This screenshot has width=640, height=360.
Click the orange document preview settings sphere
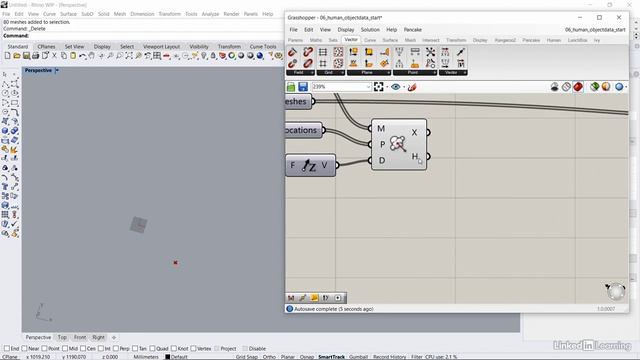[x=606, y=87]
